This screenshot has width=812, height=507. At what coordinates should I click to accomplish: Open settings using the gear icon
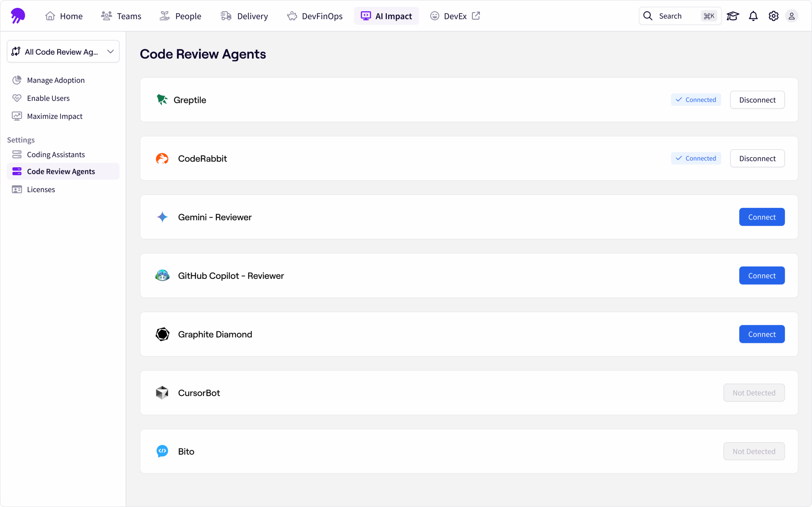tap(773, 16)
